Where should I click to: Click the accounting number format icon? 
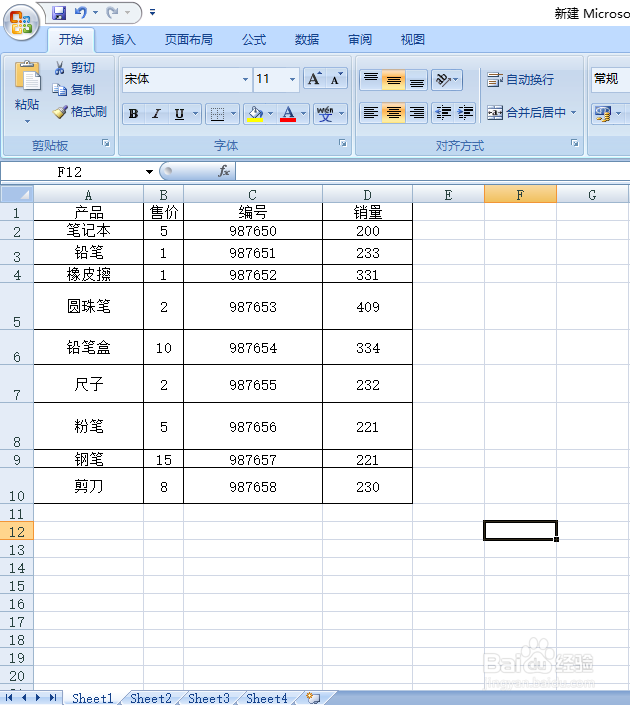[x=603, y=114]
